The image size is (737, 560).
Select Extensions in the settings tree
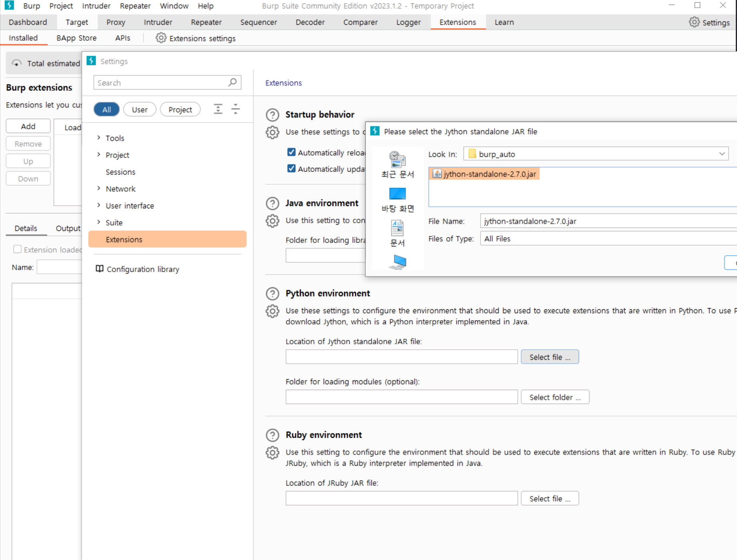click(167, 239)
